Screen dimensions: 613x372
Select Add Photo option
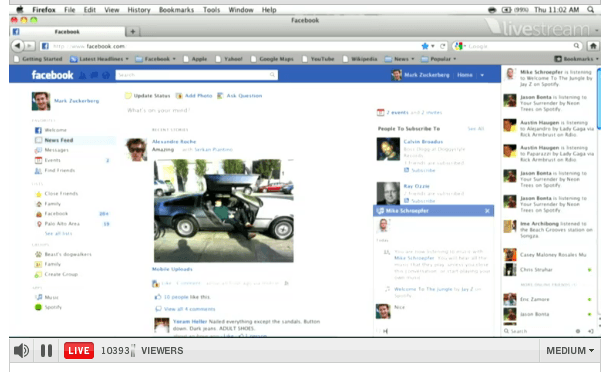[194, 95]
